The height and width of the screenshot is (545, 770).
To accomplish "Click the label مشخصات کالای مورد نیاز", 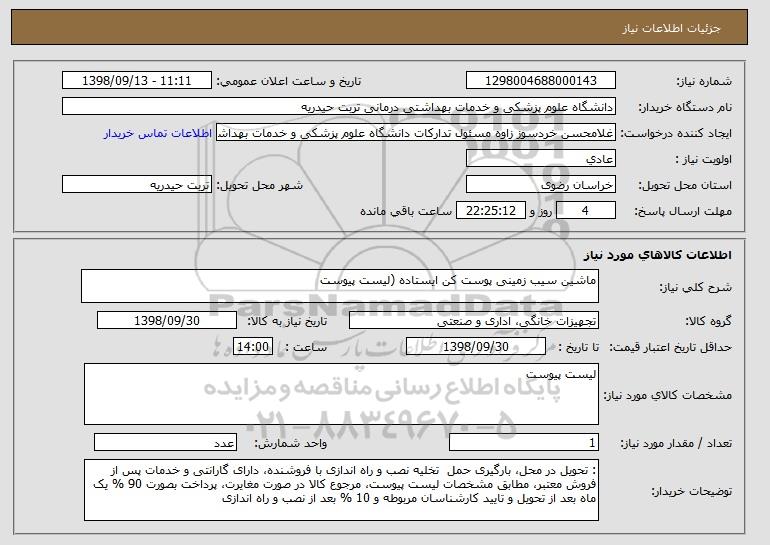I will tap(667, 395).
